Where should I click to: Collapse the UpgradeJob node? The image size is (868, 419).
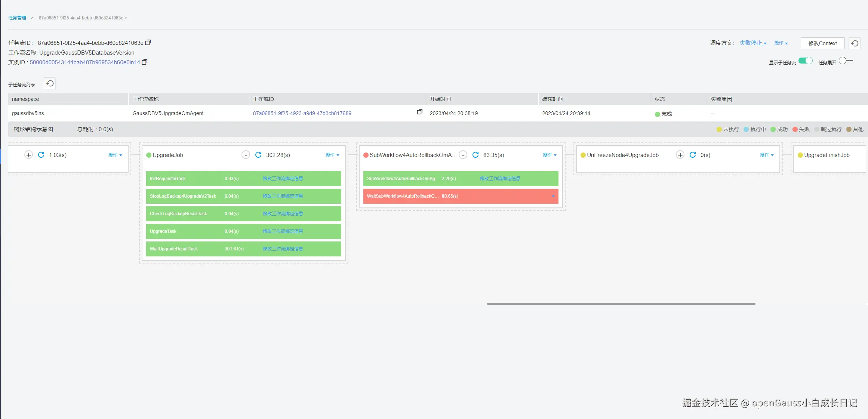click(x=246, y=155)
